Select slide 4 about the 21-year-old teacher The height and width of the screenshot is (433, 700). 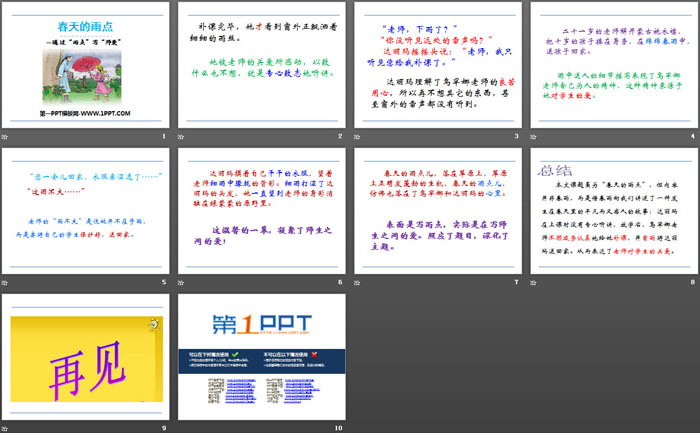click(612, 63)
